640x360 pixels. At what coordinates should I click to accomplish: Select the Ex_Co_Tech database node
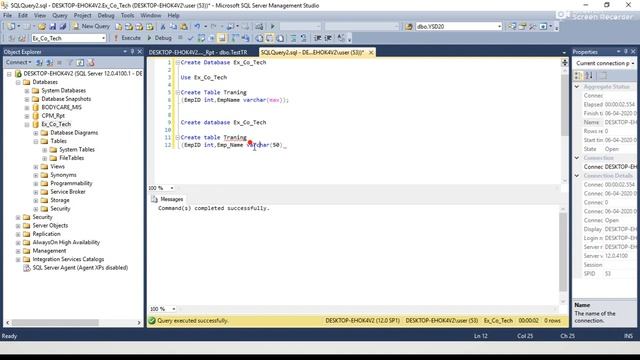pos(56,124)
